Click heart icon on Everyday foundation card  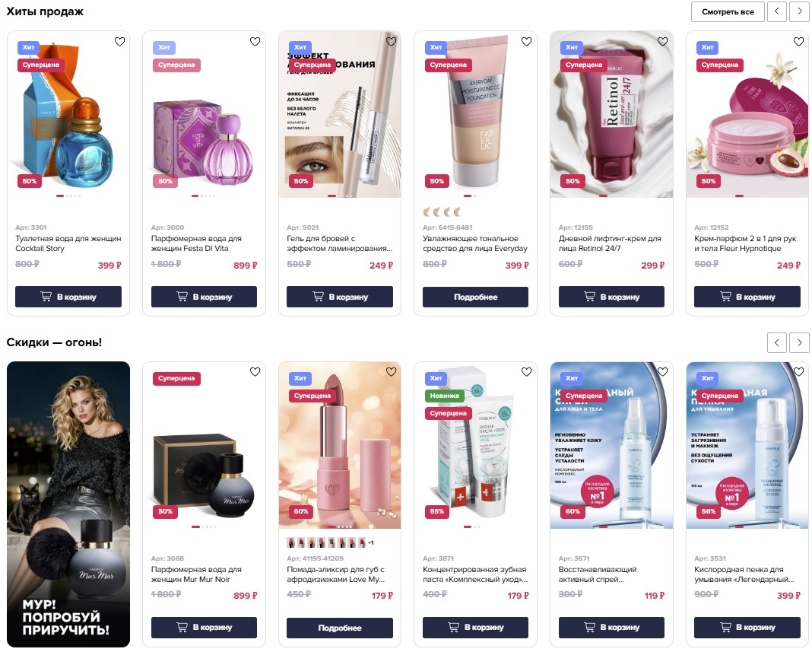coord(527,41)
